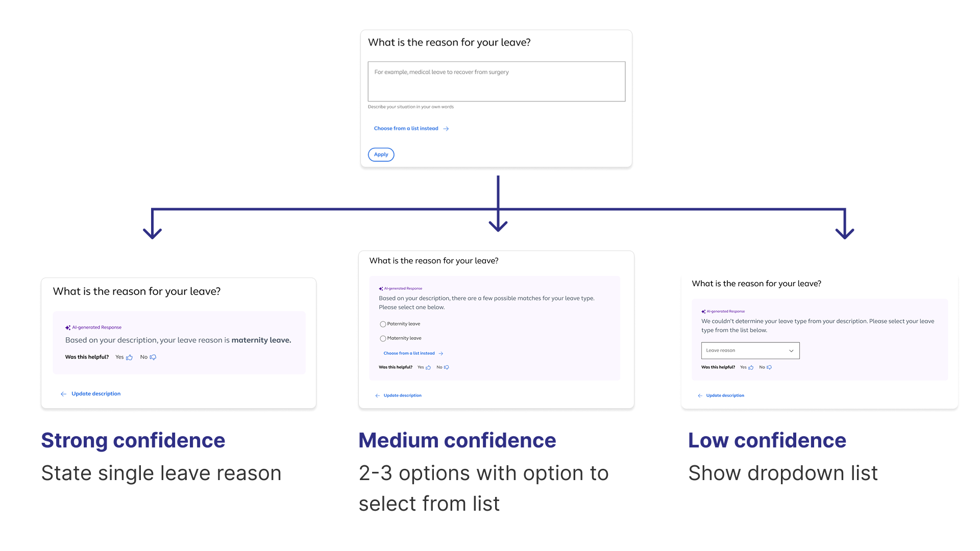The height and width of the screenshot is (551, 980).
Task: Click Update description in the Medium confidence card
Action: point(402,395)
